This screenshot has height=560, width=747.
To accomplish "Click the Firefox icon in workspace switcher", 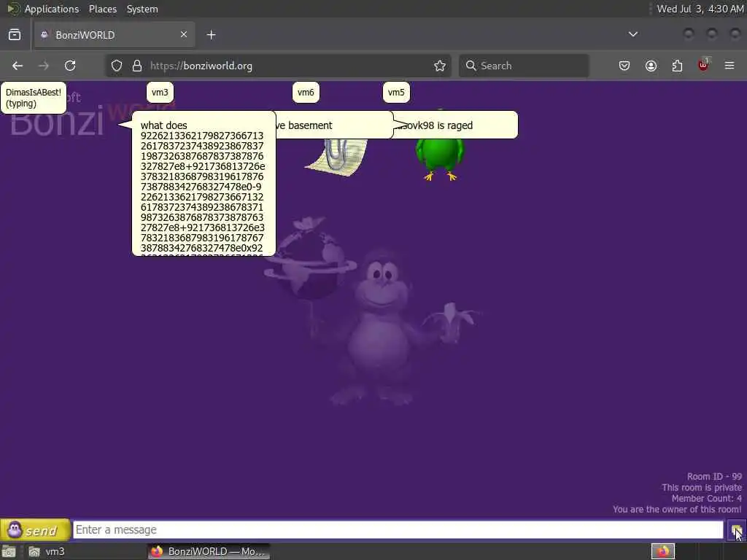I will 662,551.
